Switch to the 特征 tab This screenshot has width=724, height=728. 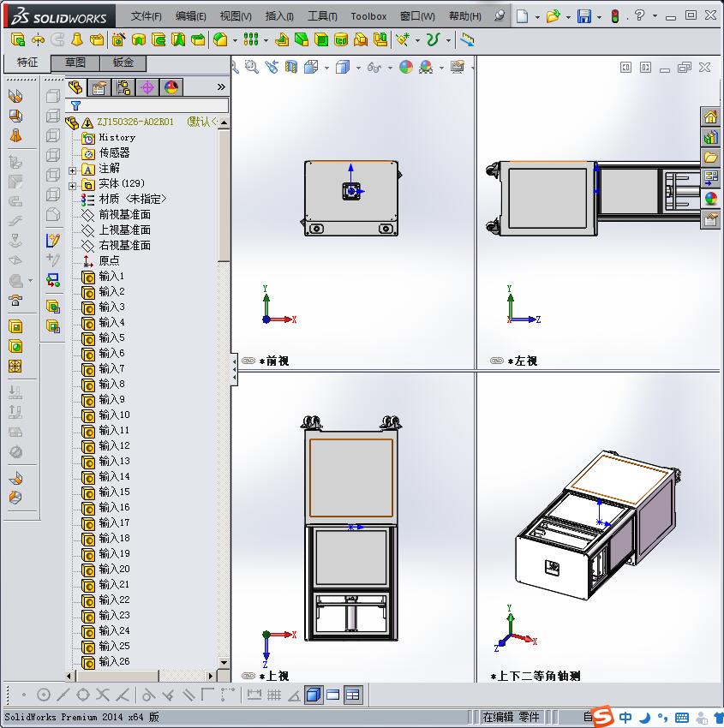click(27, 63)
